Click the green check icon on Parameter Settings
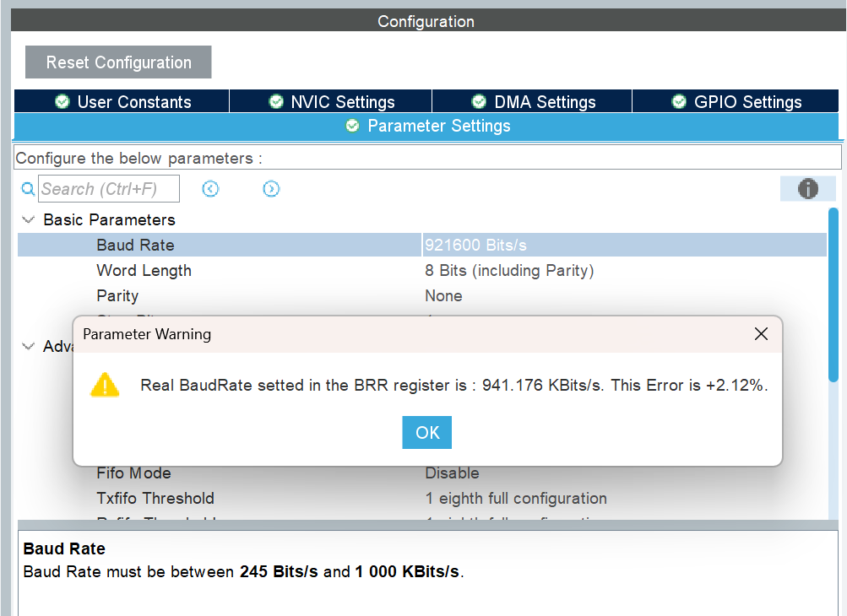Viewport: 847px width, 616px height. click(352, 126)
